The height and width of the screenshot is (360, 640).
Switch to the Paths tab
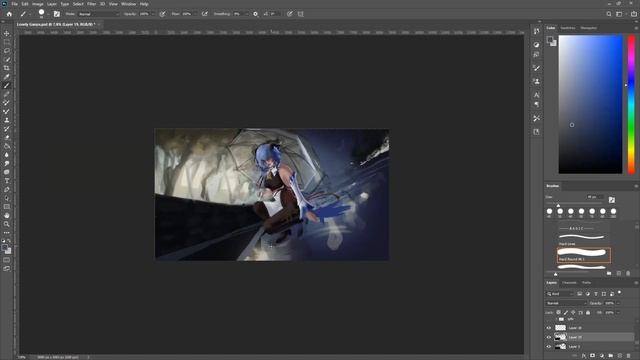587,282
